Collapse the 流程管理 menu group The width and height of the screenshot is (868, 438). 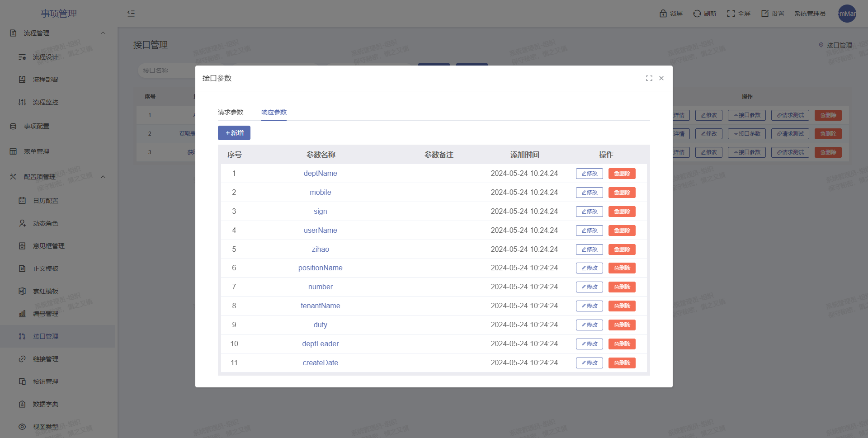tap(103, 33)
